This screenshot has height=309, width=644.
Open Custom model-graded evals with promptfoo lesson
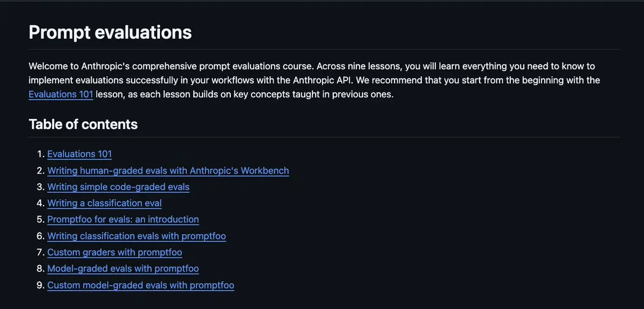pos(141,285)
